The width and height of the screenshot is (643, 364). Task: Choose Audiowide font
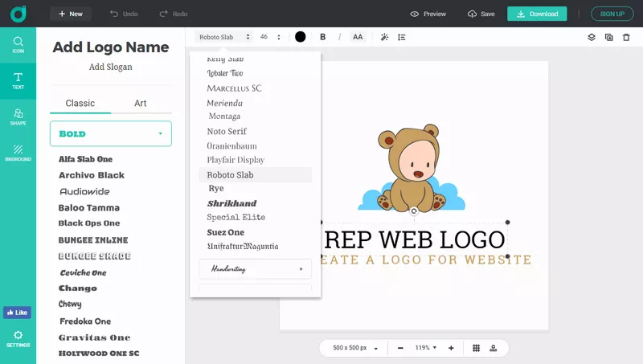tap(84, 191)
